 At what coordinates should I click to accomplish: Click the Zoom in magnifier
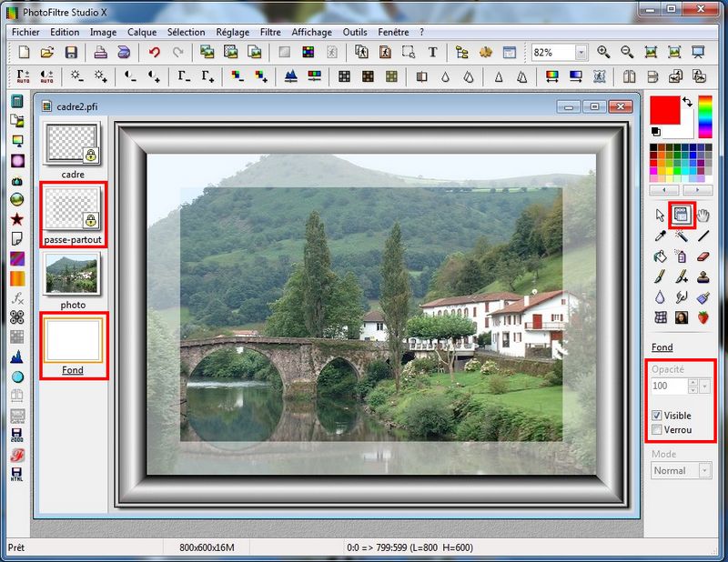(603, 52)
